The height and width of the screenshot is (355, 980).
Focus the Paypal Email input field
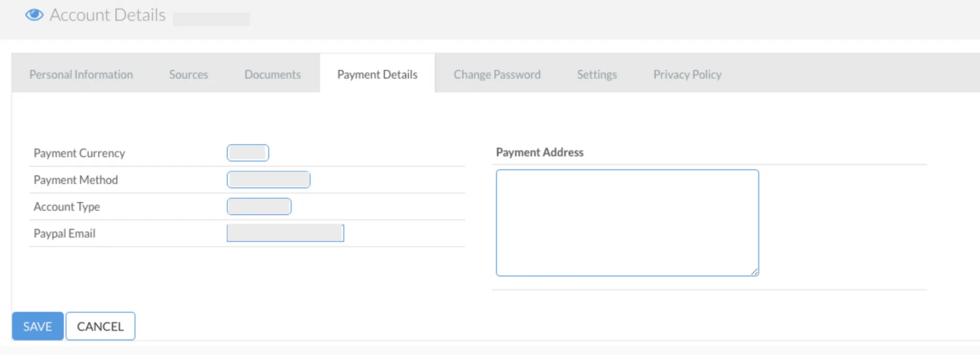click(x=285, y=233)
